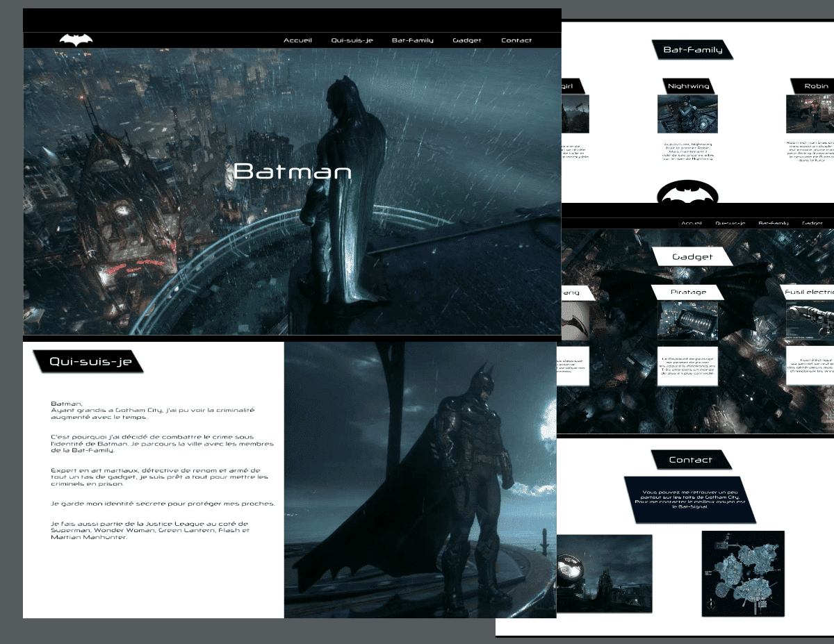The image size is (834, 644).
Task: Click the Batman standing image beside Qui-suis-je text
Action: (x=420, y=479)
